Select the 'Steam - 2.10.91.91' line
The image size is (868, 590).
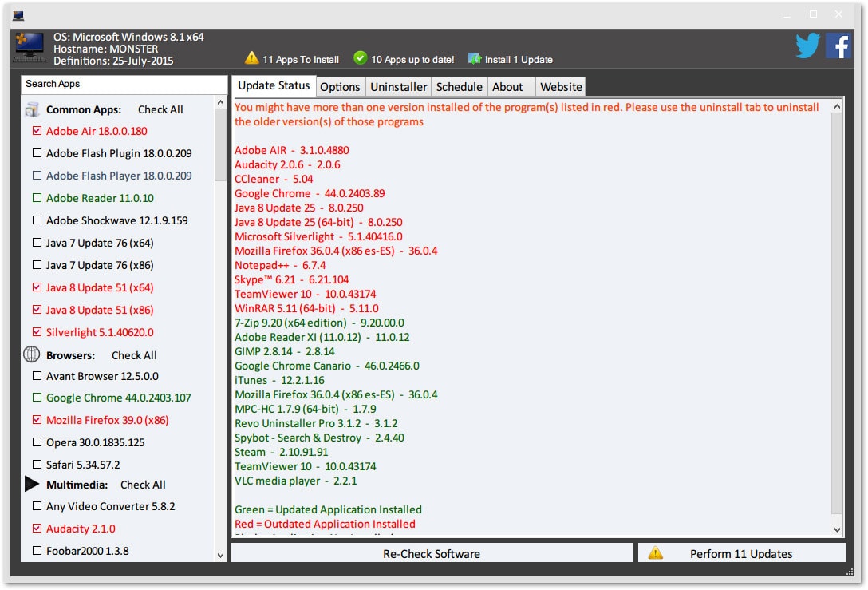(x=281, y=452)
